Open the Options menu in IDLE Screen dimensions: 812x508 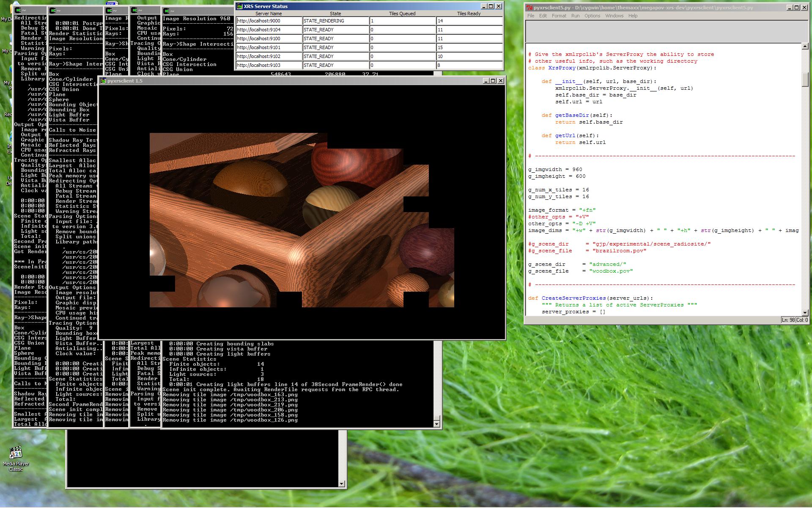592,16
